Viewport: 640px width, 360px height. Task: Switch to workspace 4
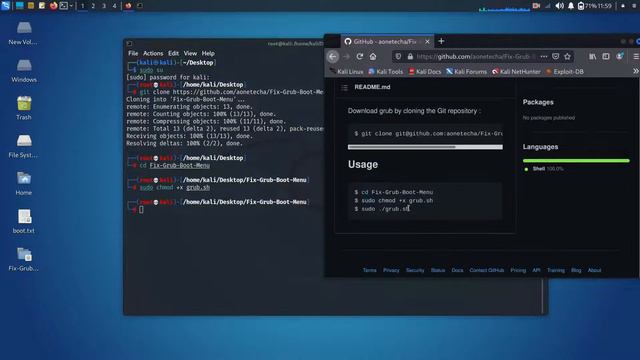pyautogui.click(x=114, y=6)
